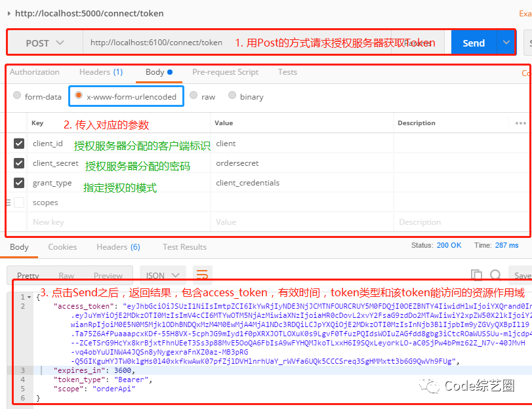Click the scopes key cell

(x=119, y=203)
